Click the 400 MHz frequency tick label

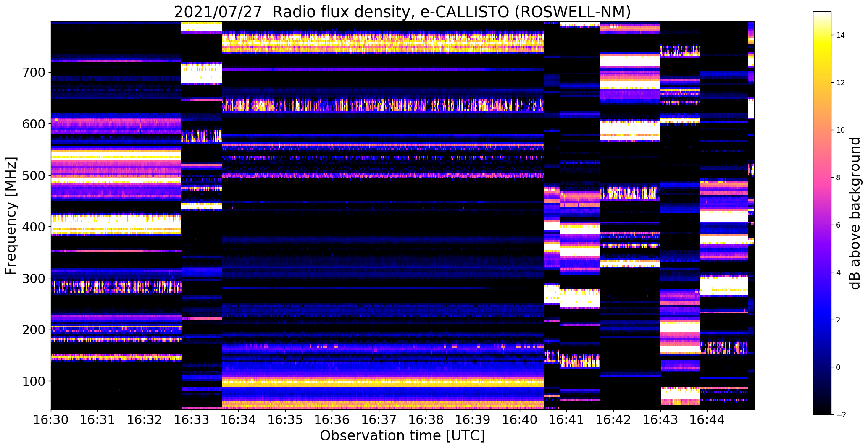pyautogui.click(x=33, y=227)
